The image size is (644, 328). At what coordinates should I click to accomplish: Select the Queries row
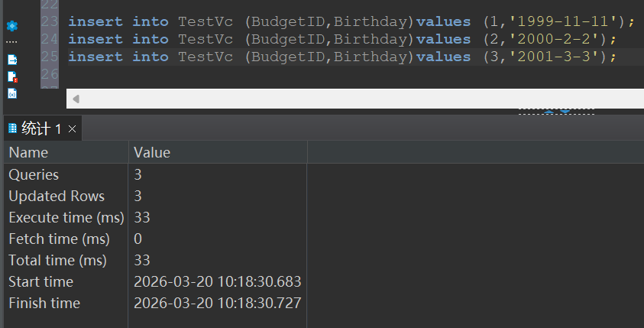[155, 174]
